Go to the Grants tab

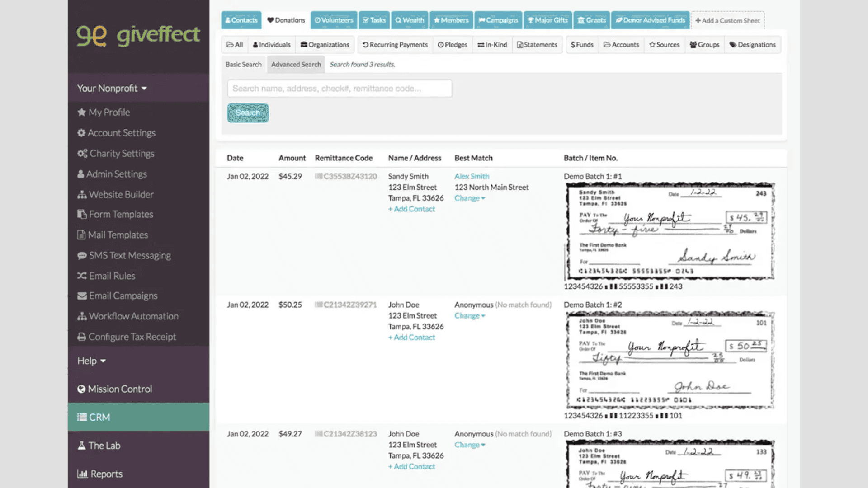click(x=592, y=20)
